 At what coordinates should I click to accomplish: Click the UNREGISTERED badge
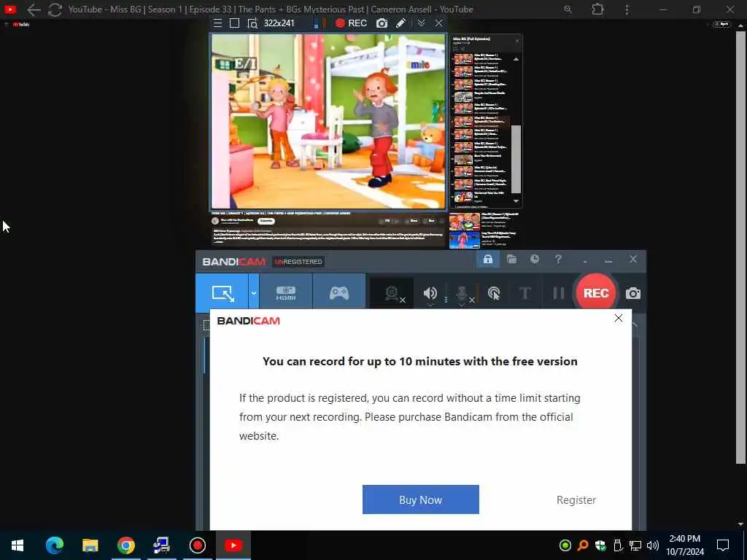coord(298,262)
